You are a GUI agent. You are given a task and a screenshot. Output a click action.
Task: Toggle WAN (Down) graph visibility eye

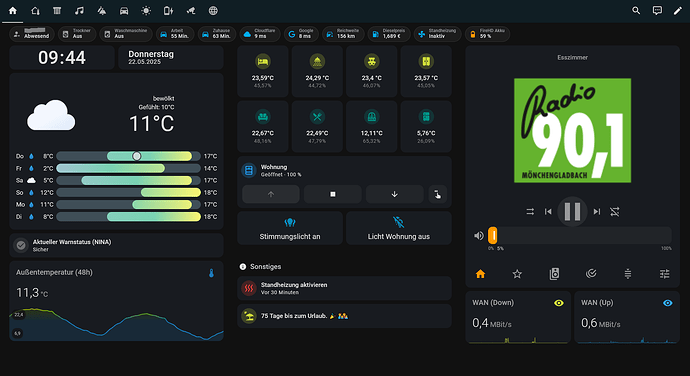point(559,303)
